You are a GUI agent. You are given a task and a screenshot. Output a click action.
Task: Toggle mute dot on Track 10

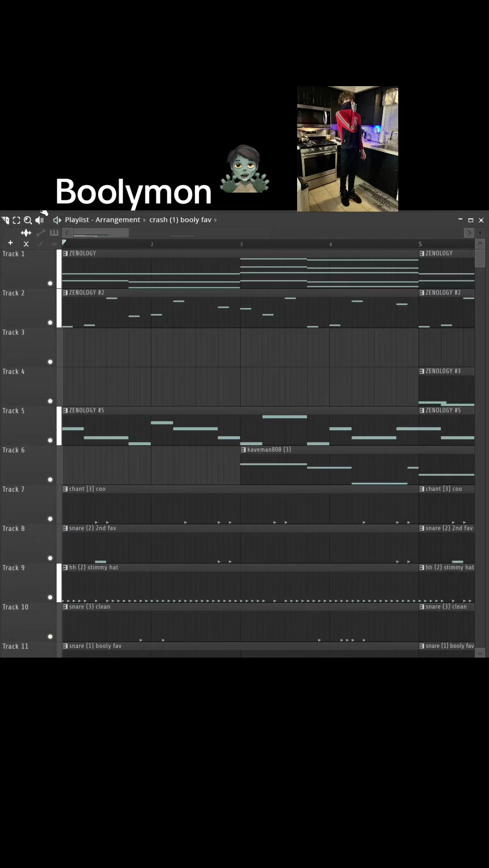[x=50, y=637]
